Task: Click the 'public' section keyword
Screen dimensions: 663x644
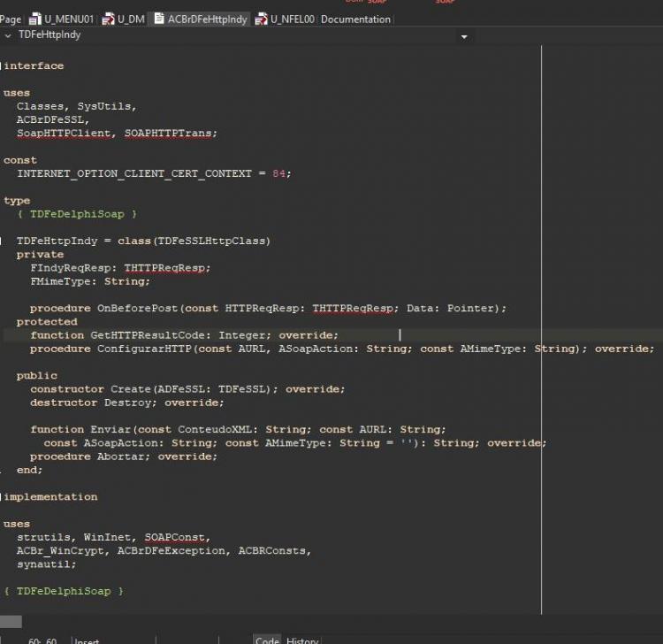Action: 37,376
